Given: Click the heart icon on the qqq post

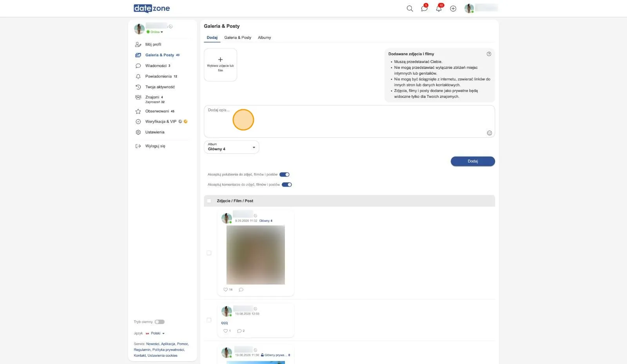Looking at the screenshot, I should tap(226, 331).
